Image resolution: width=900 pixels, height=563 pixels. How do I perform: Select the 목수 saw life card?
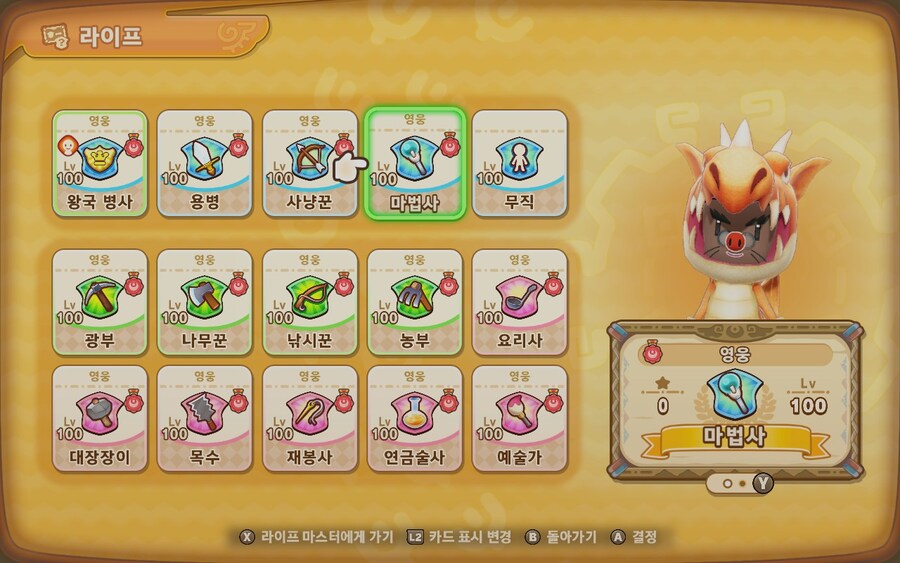(204, 419)
